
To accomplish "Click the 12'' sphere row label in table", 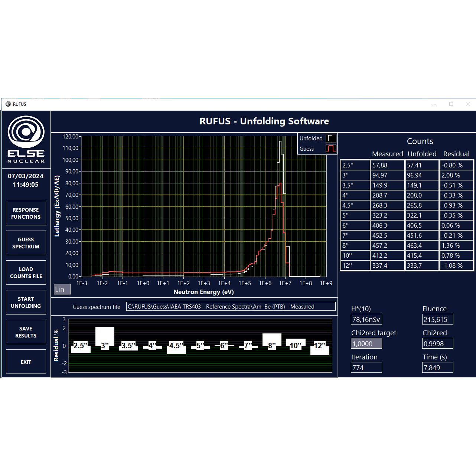I will point(355,265).
